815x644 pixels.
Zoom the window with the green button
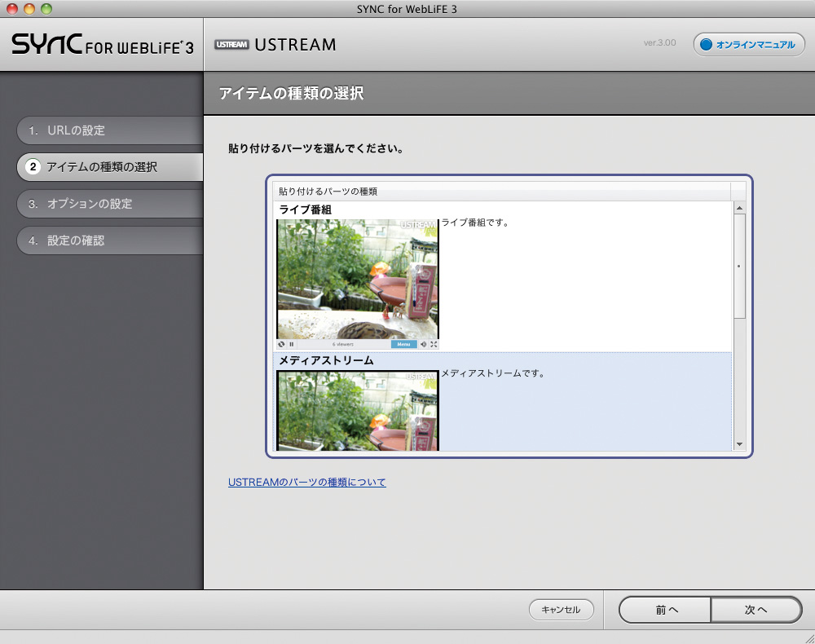point(46,9)
